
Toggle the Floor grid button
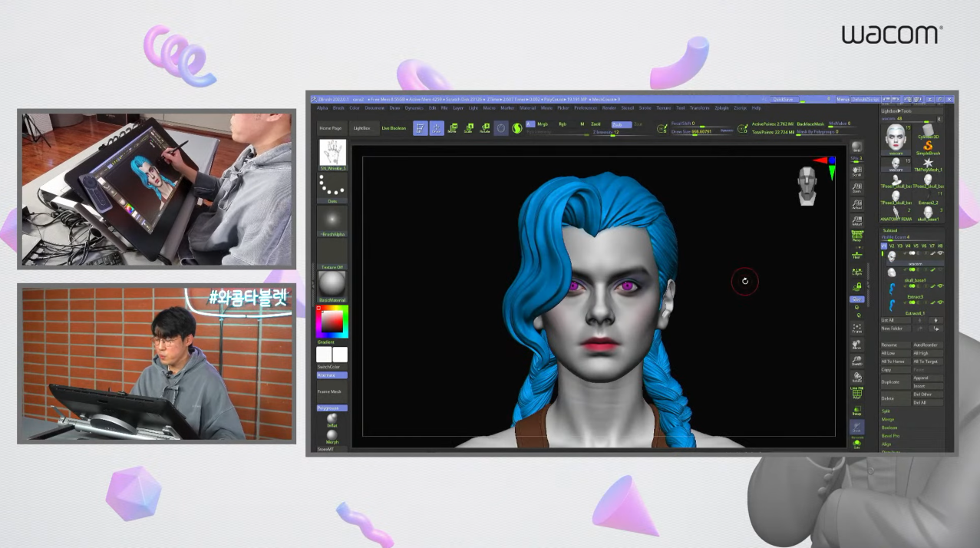click(x=857, y=253)
